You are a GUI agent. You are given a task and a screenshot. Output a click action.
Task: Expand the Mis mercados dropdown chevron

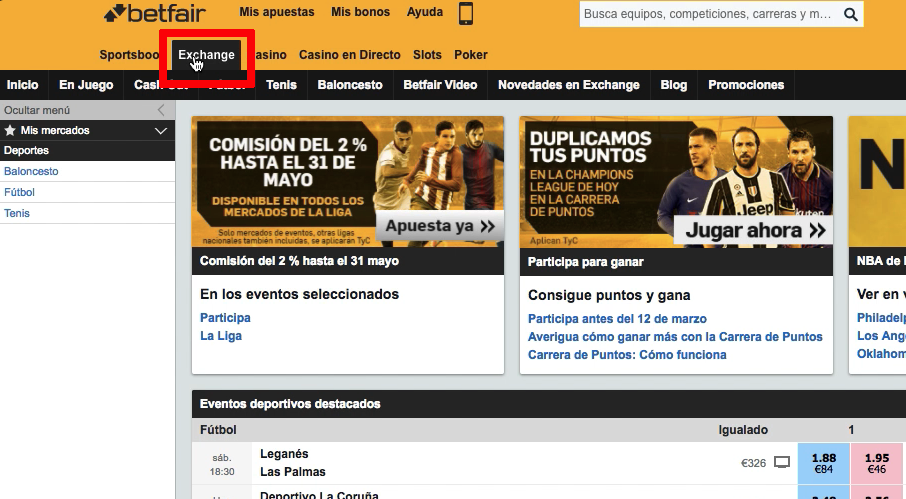tap(161, 131)
